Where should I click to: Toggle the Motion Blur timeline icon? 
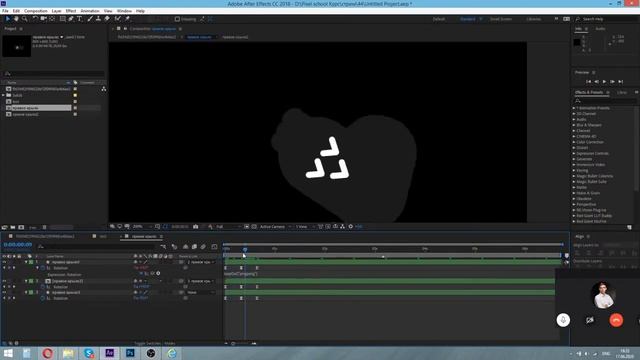(203, 247)
